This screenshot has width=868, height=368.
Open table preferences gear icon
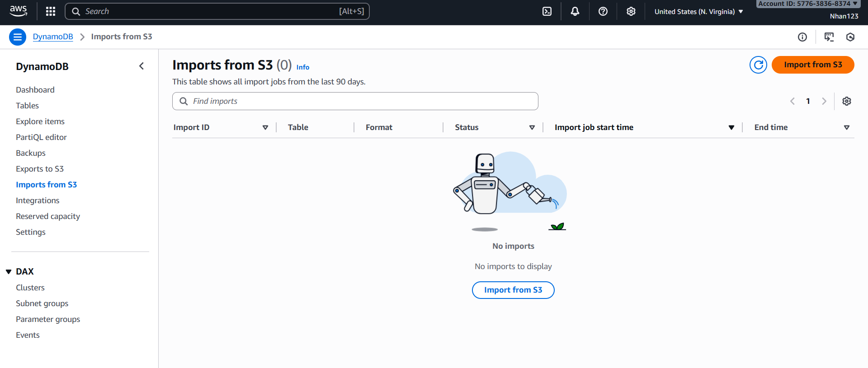pos(847,101)
